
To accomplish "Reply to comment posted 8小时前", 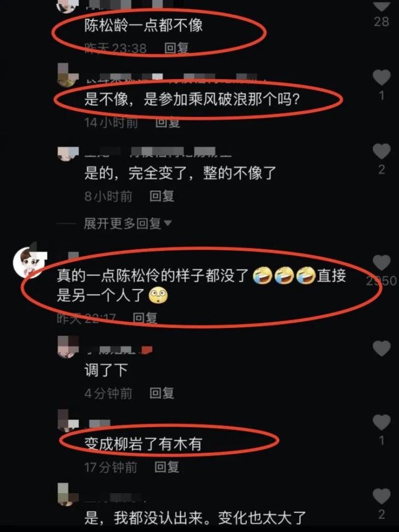I will (162, 196).
